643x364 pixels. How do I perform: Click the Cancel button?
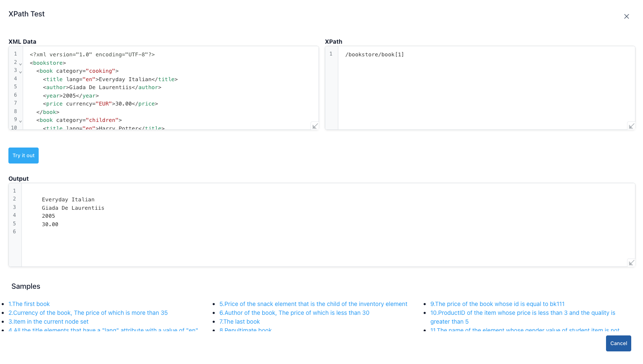(618, 343)
